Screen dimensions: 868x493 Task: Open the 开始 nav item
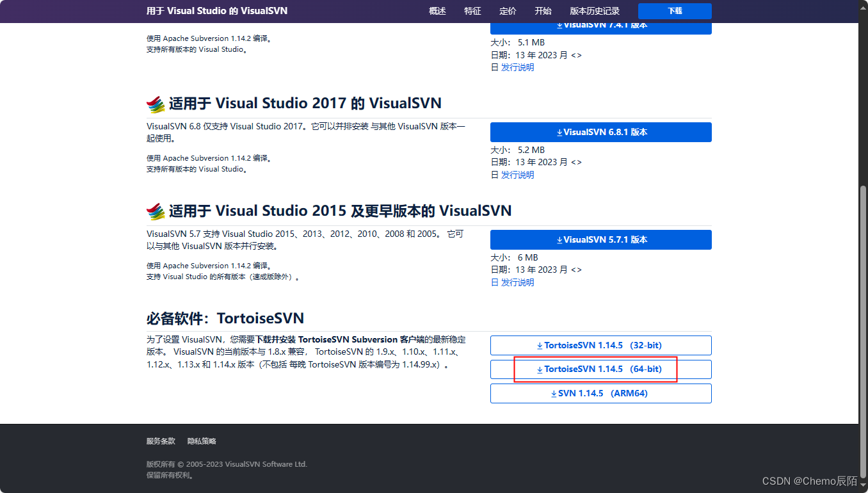point(543,12)
